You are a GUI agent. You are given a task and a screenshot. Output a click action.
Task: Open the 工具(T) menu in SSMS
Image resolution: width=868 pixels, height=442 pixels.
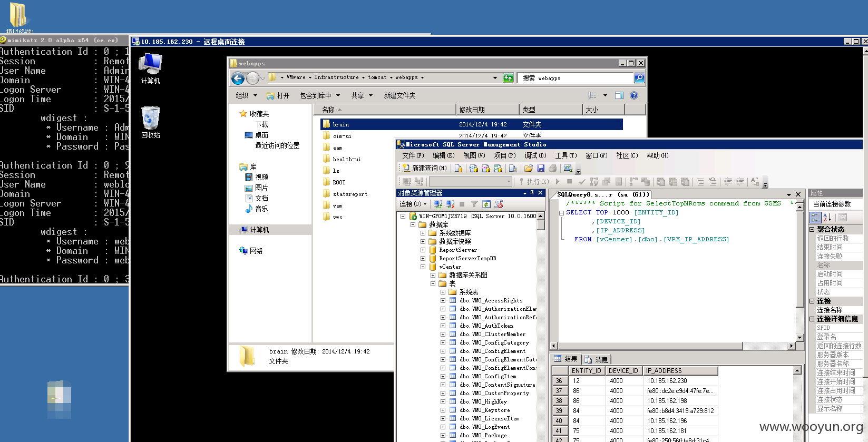(x=566, y=155)
